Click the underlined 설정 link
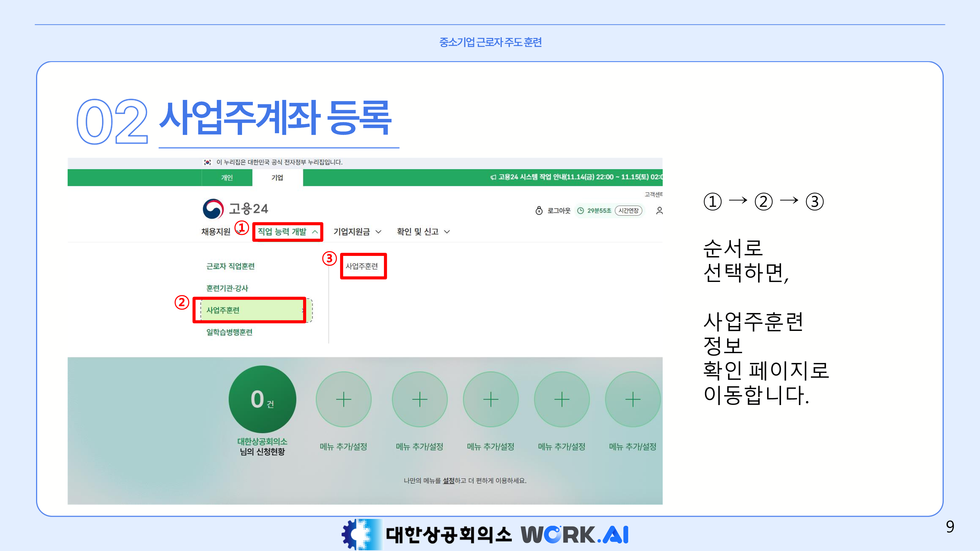The image size is (980, 551). click(x=449, y=481)
